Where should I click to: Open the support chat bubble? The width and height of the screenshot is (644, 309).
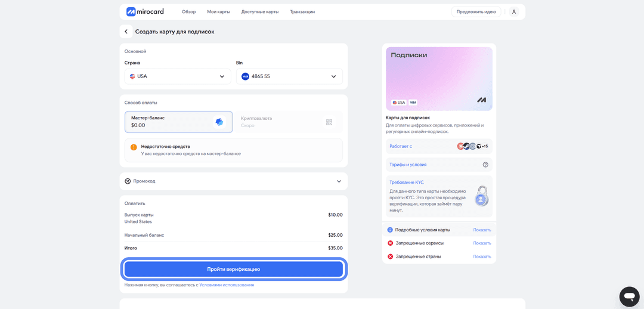[x=629, y=296]
